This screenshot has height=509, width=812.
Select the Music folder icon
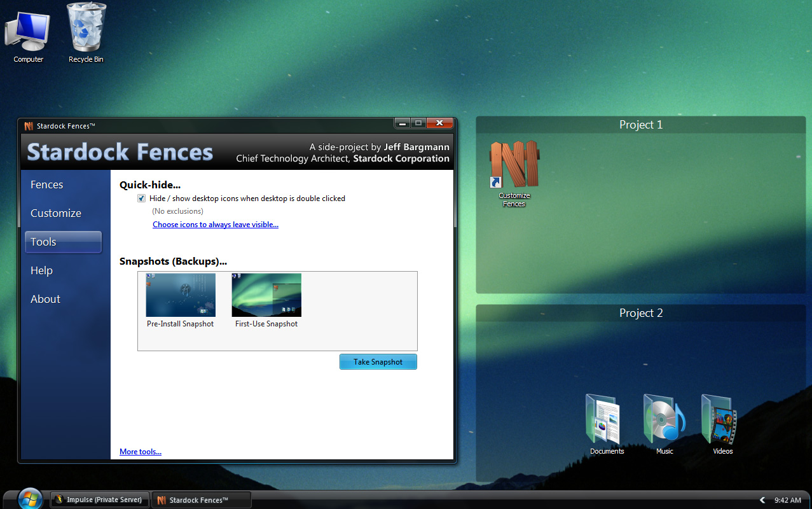click(x=664, y=424)
